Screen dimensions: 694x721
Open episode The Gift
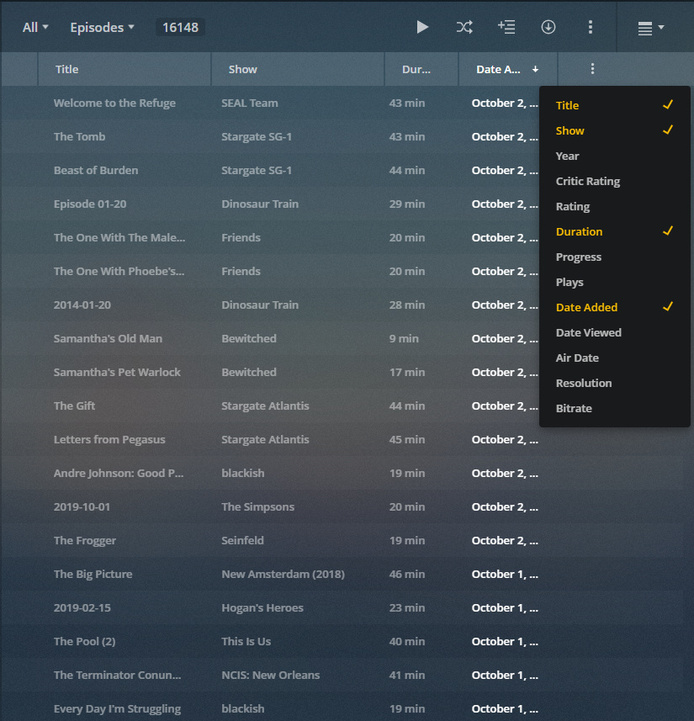(x=74, y=406)
